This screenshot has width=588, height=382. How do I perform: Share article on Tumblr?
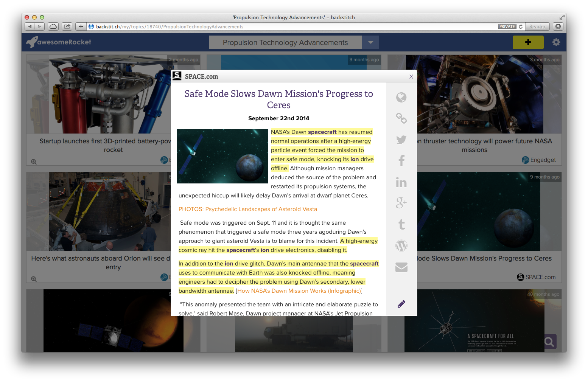[x=401, y=225]
